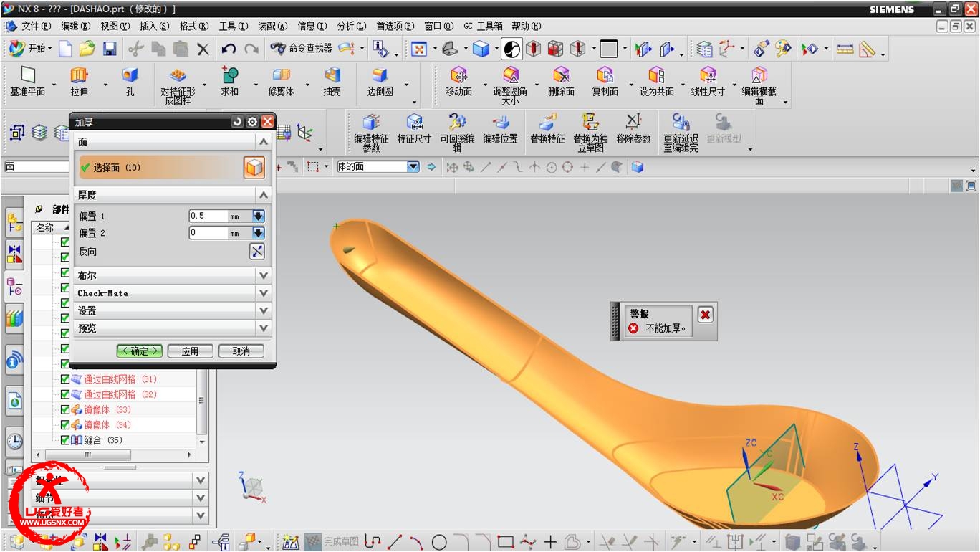Uncheck the 缝合 (35) feature checkbox

65,440
